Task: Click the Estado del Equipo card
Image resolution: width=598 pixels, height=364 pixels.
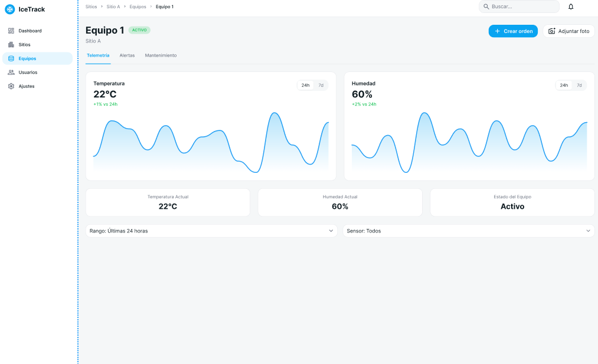Action: (x=512, y=203)
